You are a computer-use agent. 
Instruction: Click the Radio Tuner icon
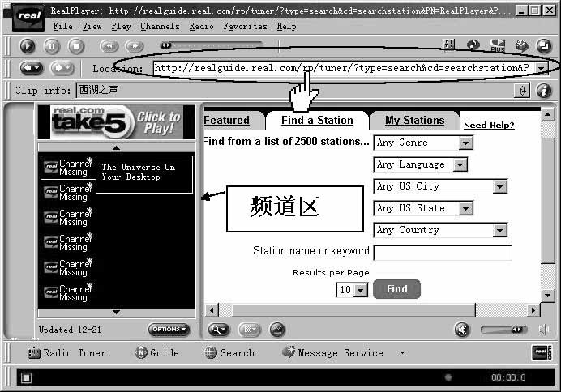(35, 353)
